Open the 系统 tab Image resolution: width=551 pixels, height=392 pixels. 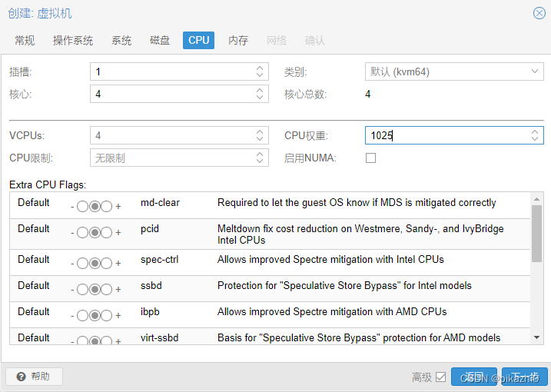121,41
